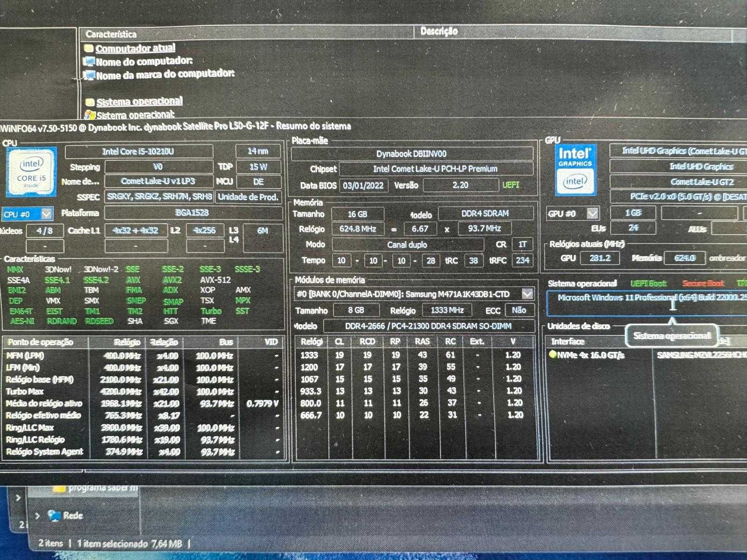Select the Nome do computador row

144,61
